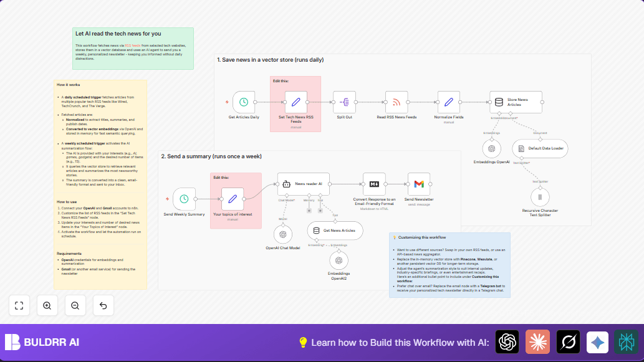
Task: Click the Gemini sparkle icon in the banner
Action: (598, 342)
